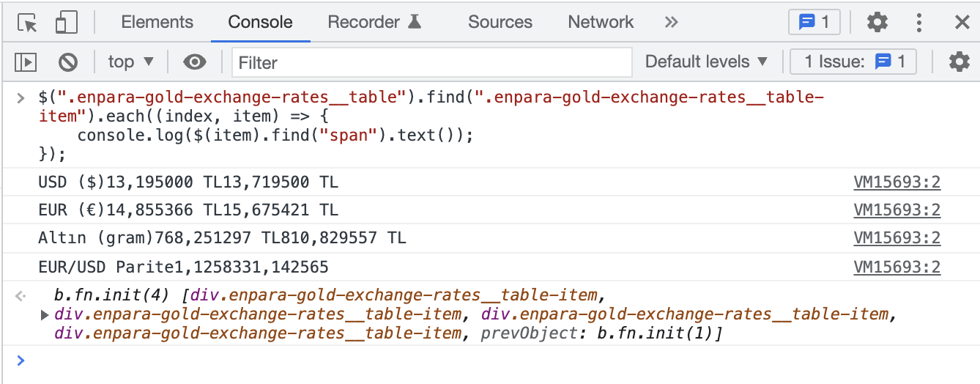This screenshot has width=980, height=384.
Task: Open VM15693:2 link on the USD row
Action: pyautogui.click(x=897, y=182)
